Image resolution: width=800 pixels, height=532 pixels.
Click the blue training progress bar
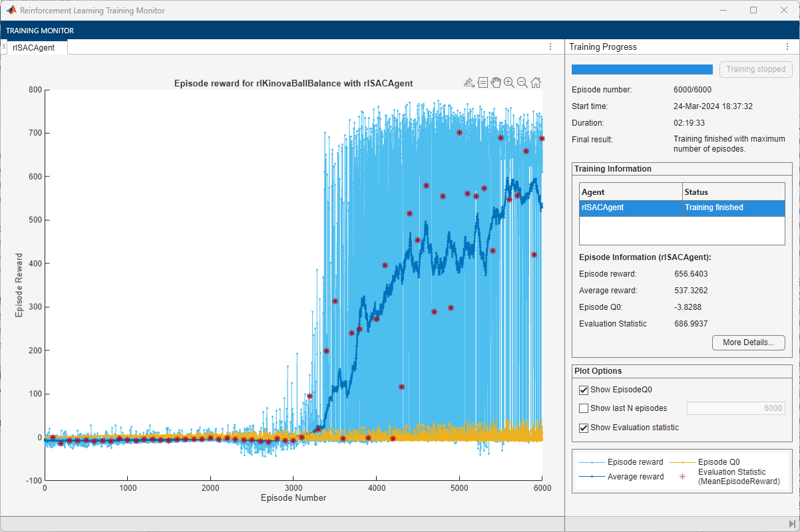pos(642,69)
